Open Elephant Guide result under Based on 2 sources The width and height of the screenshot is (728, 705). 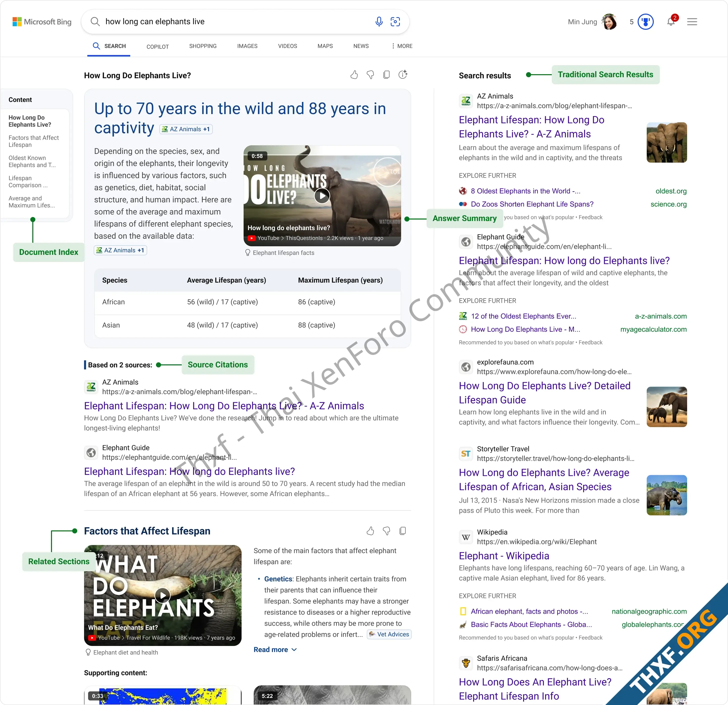[189, 472]
